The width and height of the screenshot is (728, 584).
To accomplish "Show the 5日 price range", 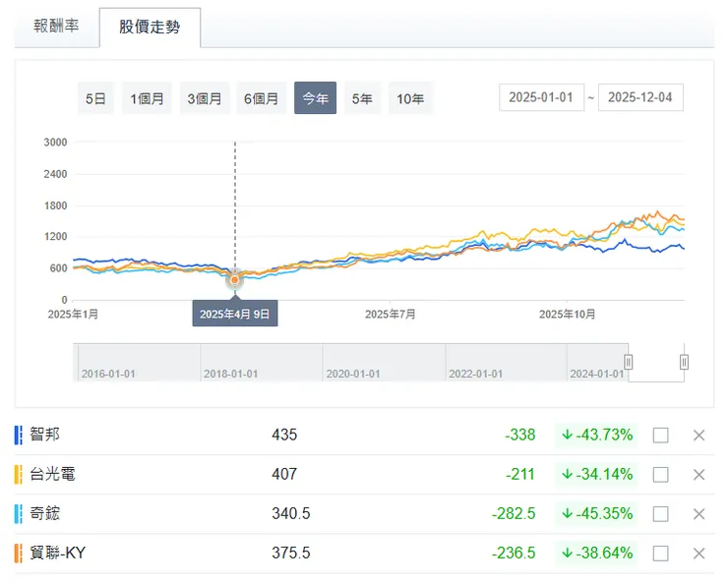I will [95, 98].
